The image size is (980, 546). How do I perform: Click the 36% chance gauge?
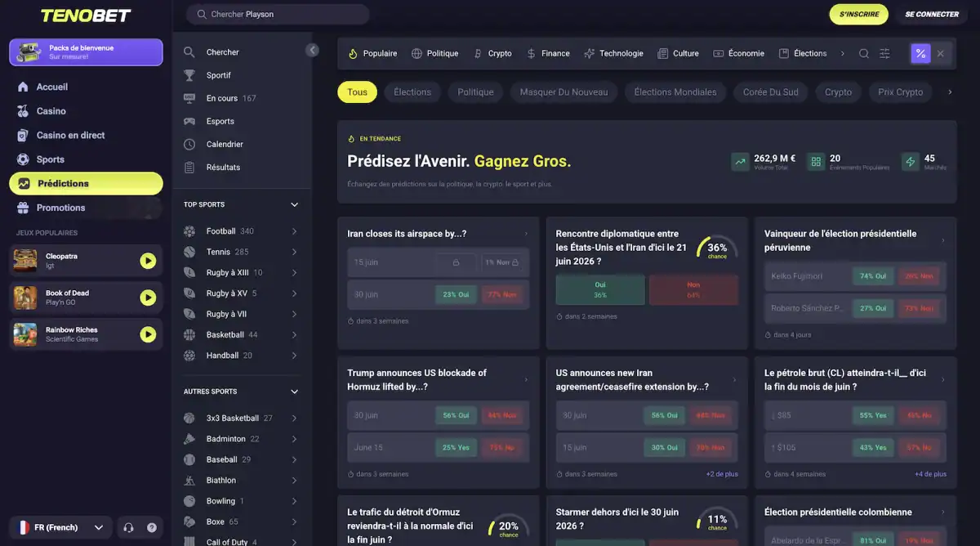[x=717, y=249]
